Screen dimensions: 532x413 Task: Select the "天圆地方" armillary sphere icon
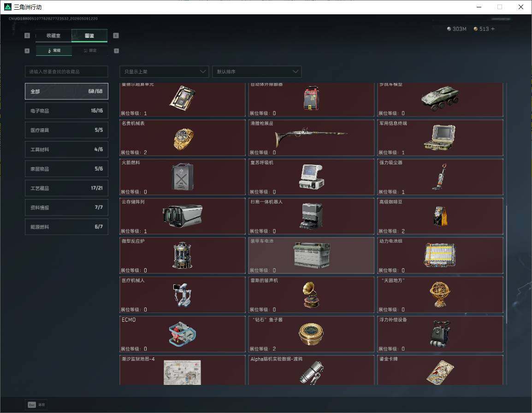tap(440, 294)
